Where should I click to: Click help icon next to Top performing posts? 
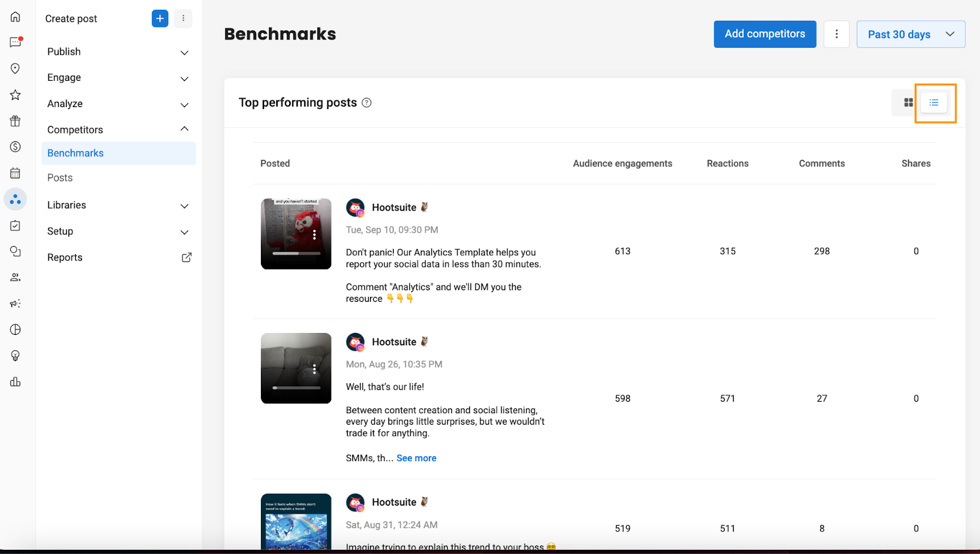(x=366, y=103)
